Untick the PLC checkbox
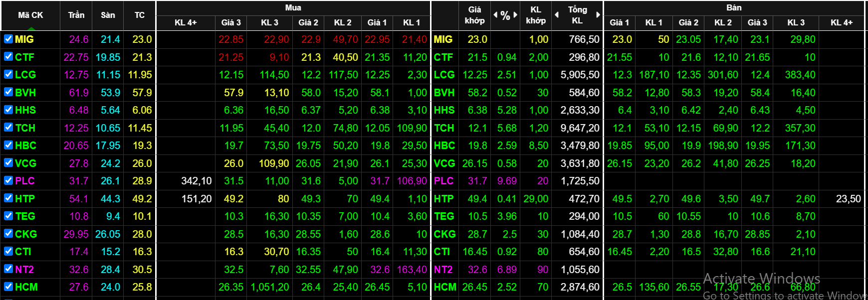 coord(8,180)
